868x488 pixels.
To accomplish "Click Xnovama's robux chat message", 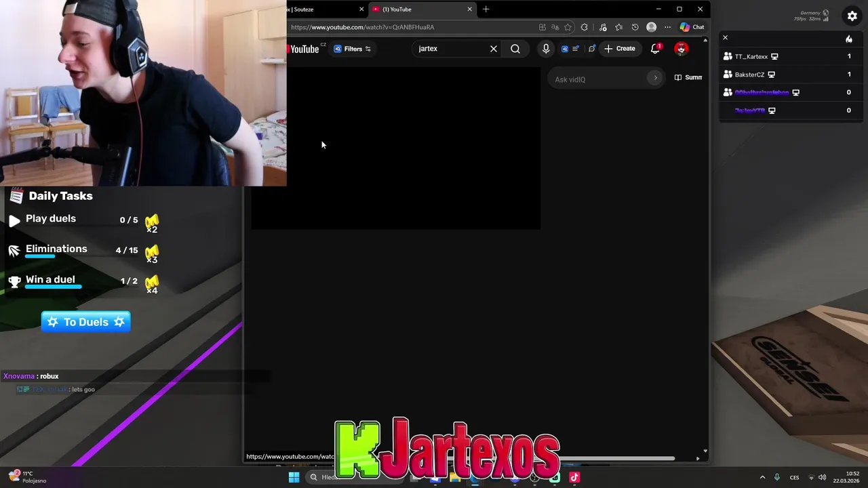I will pos(31,376).
